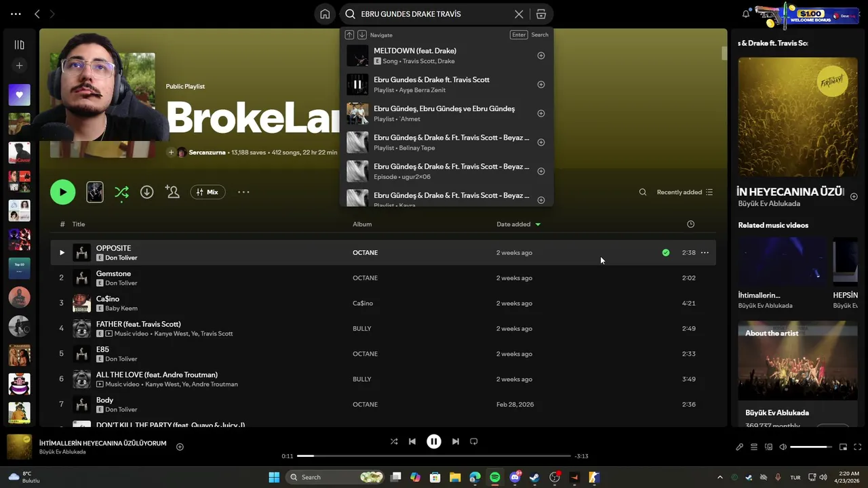Open more options dots below playlist title

click(243, 192)
